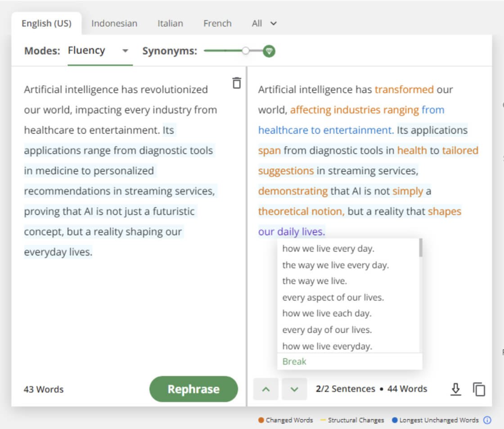Image resolution: width=504 pixels, height=429 pixels.
Task: Click the Break option in the suggestions
Action: [x=294, y=361]
